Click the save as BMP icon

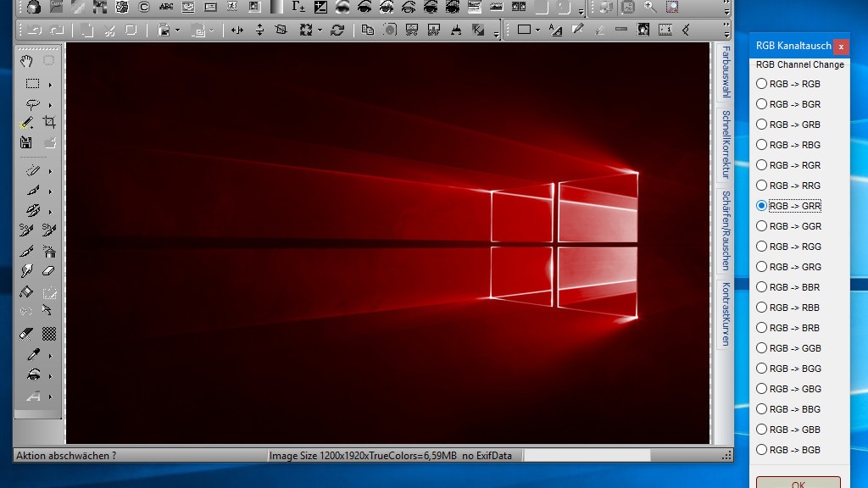(x=433, y=30)
